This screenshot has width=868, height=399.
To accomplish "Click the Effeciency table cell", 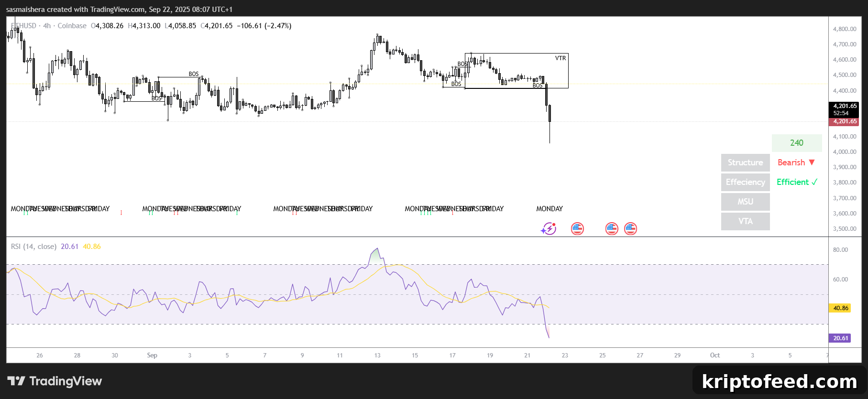I will tap(746, 182).
